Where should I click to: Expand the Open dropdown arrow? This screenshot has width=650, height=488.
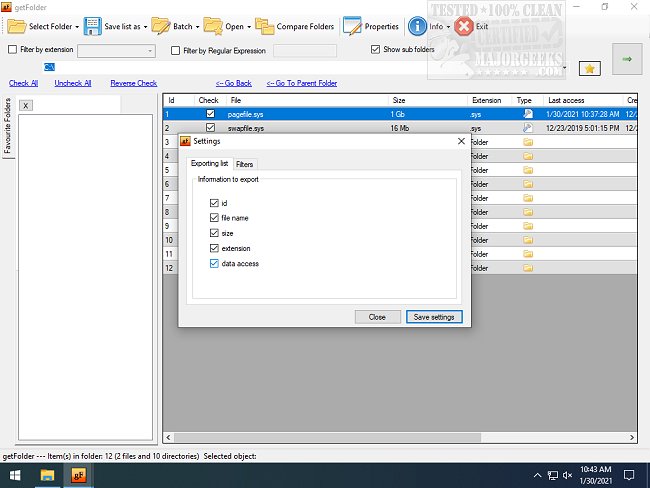pyautogui.click(x=249, y=27)
